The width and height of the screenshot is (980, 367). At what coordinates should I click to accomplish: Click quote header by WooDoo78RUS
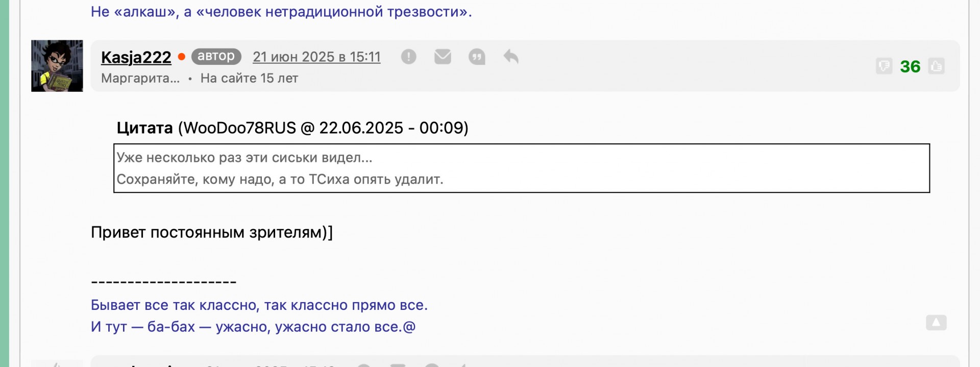pos(292,128)
